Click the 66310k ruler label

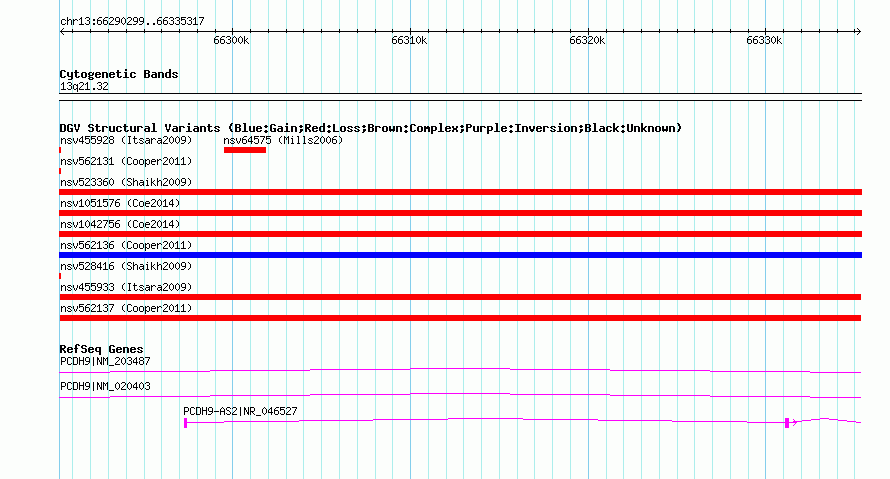coord(409,40)
